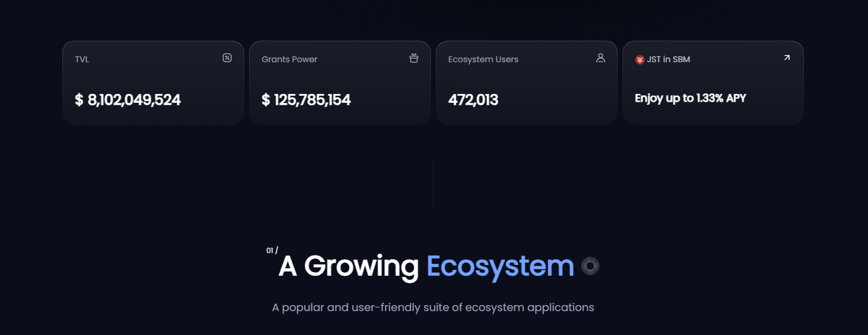Click the person icon on Ecosystem Users card

(x=600, y=58)
